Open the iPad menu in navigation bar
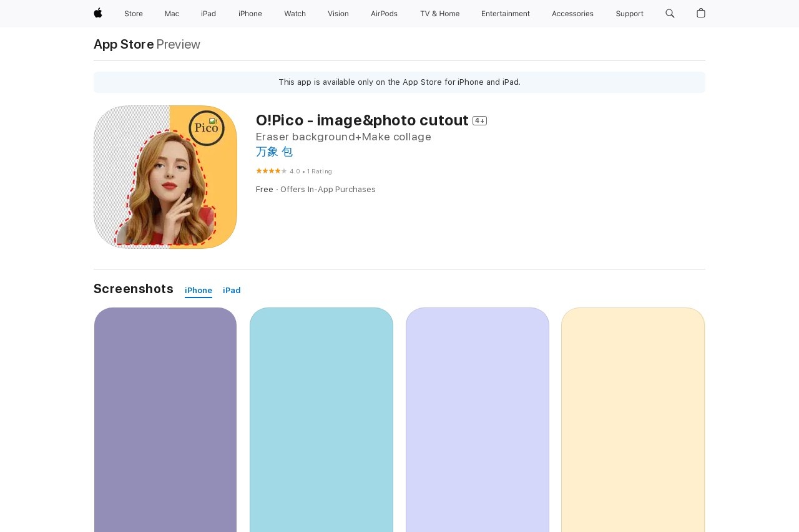 pyautogui.click(x=208, y=14)
